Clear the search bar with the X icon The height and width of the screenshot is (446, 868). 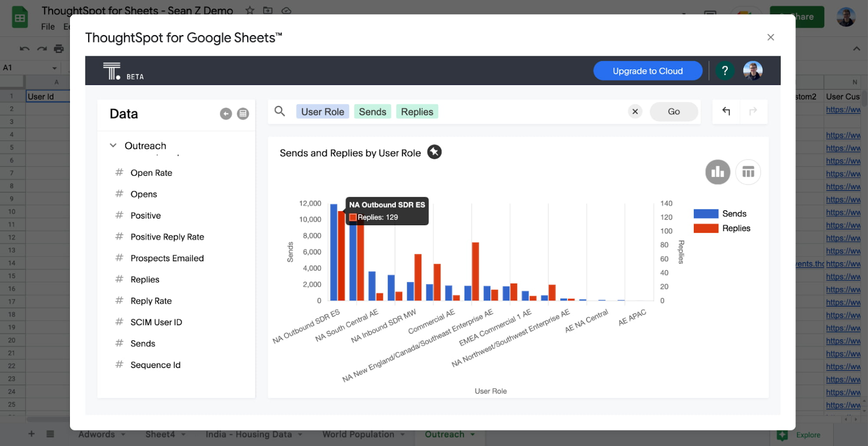[635, 111]
